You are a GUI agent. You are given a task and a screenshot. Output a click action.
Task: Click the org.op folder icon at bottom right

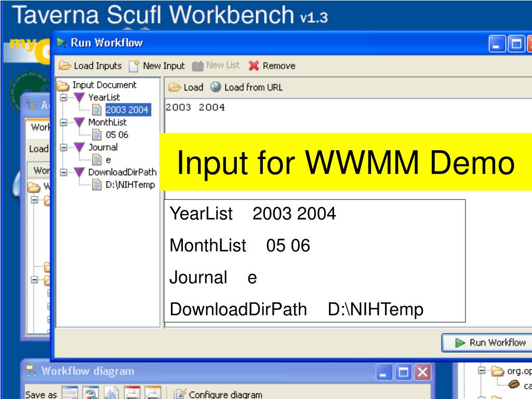498,371
